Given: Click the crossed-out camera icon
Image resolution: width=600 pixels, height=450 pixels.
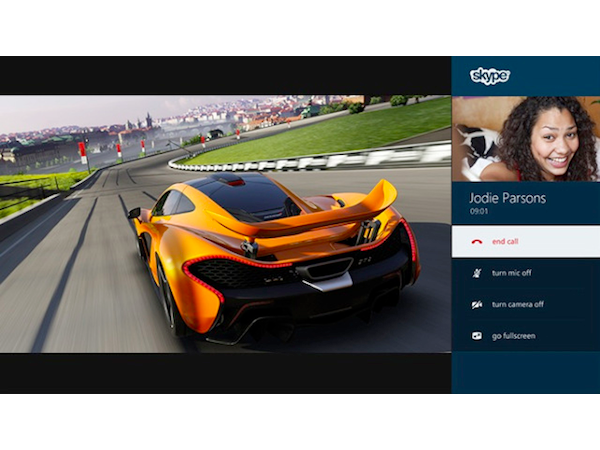Looking at the screenshot, I should (x=476, y=305).
